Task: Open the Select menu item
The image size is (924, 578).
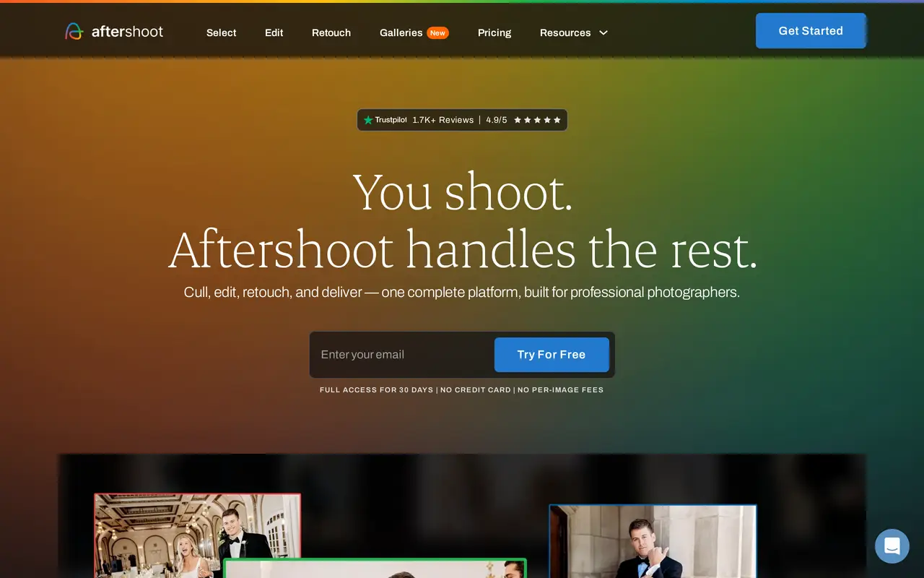Action: pyautogui.click(x=221, y=33)
